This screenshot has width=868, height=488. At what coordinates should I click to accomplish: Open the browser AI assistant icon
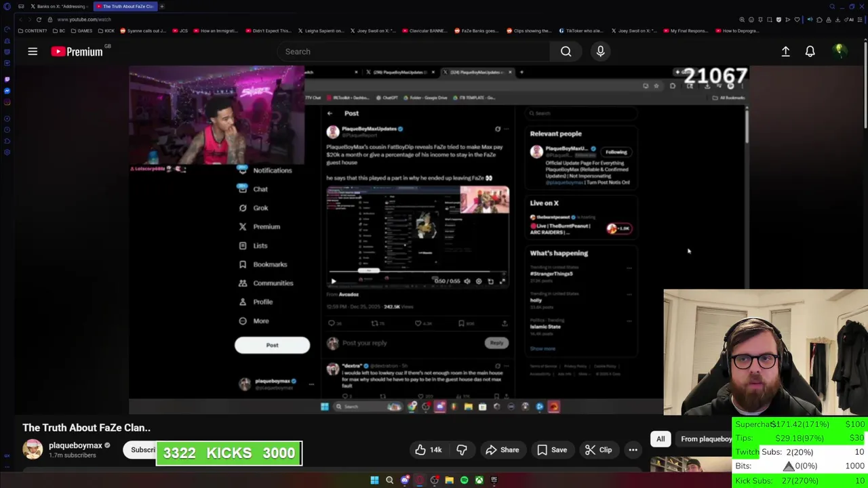pos(849,20)
